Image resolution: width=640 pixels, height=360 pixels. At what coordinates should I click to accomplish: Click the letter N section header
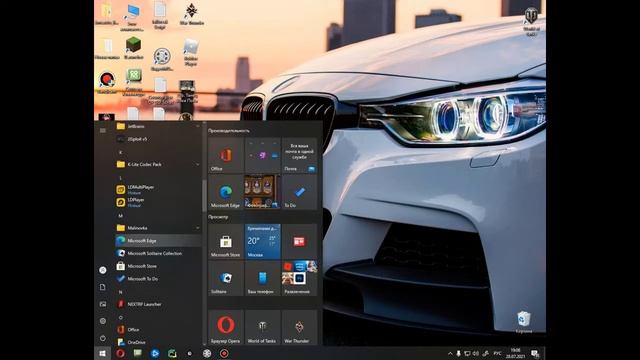(120, 292)
